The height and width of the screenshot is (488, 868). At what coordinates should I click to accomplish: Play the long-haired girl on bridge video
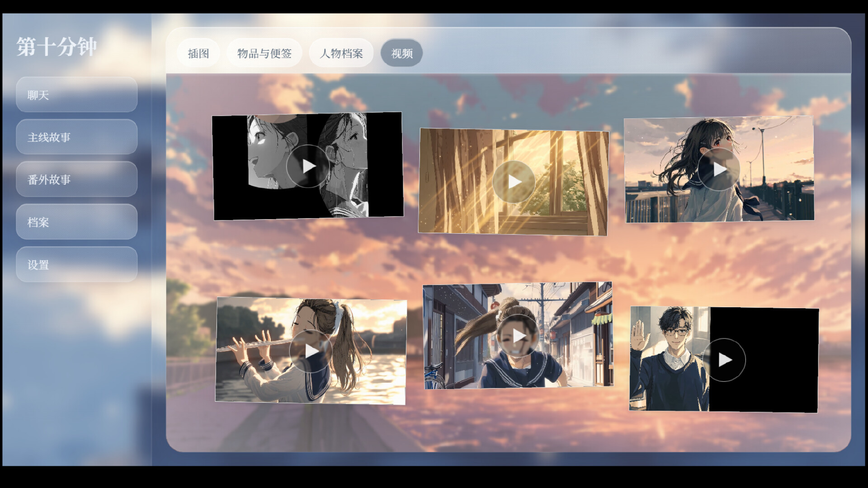pos(719,169)
